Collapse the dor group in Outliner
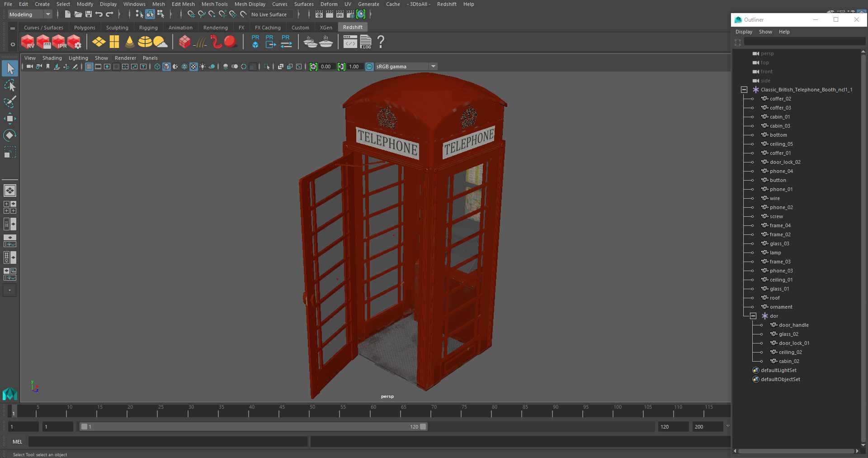This screenshot has width=868, height=458. (753, 316)
